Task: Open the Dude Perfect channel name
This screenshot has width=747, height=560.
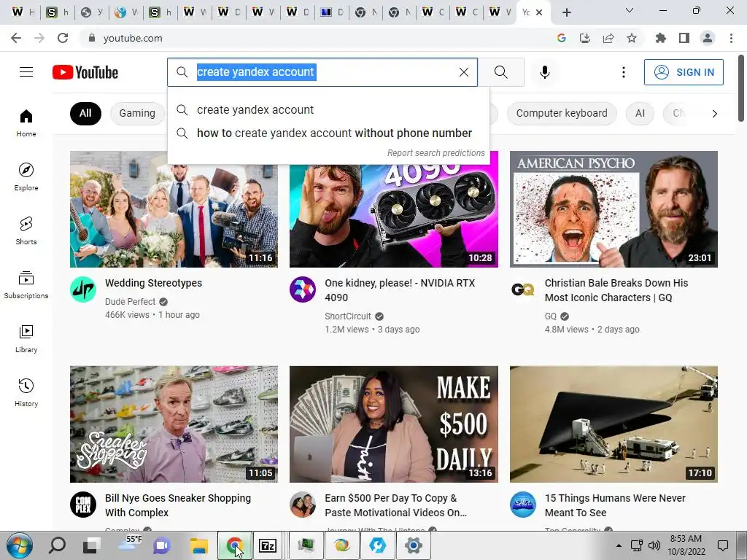Action: click(130, 301)
